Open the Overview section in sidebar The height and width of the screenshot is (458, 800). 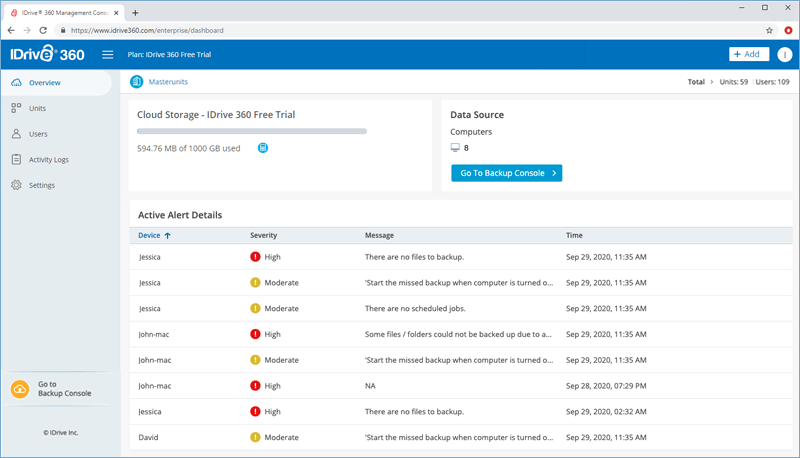45,83
